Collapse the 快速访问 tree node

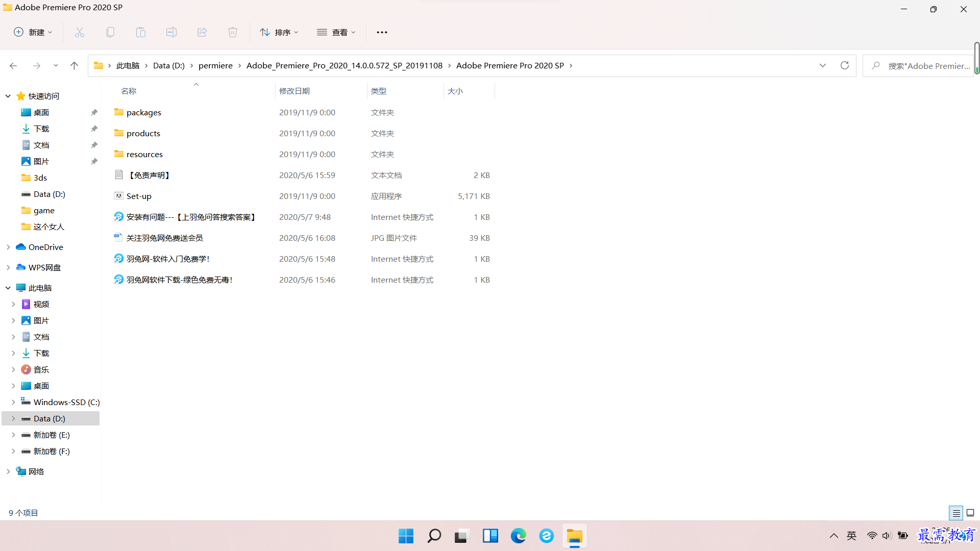(x=8, y=96)
